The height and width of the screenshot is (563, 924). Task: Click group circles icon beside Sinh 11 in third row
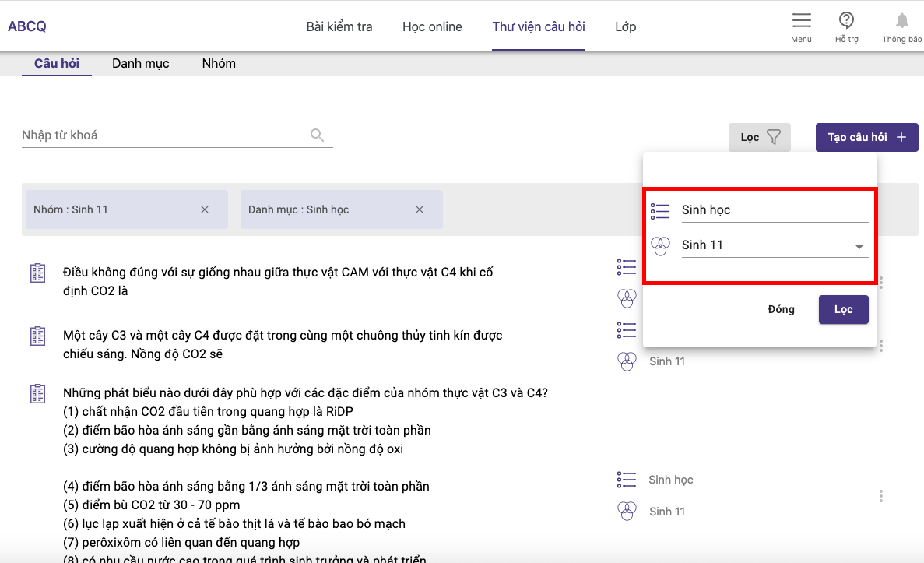627,511
